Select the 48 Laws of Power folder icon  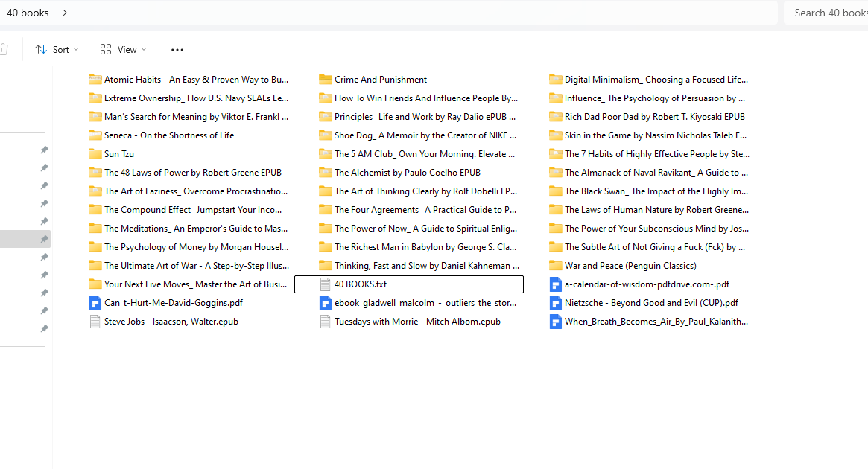(x=95, y=173)
